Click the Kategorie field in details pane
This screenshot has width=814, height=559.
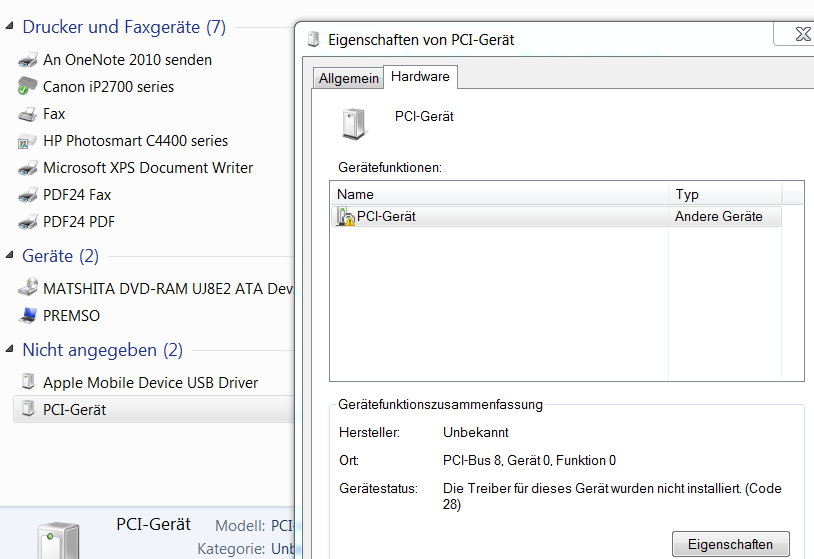point(246,549)
